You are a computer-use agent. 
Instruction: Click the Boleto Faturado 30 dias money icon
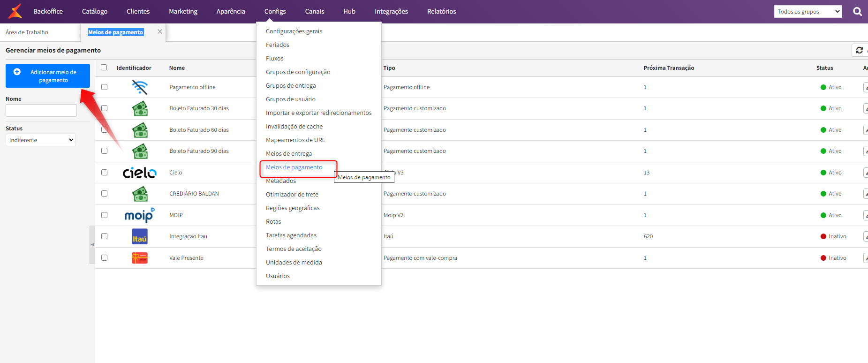(140, 108)
